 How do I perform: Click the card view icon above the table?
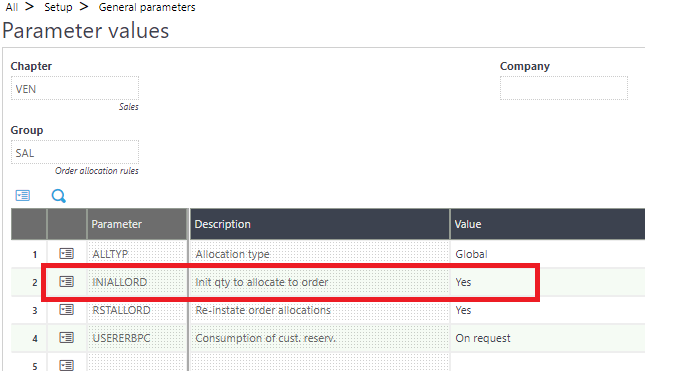[x=23, y=195]
